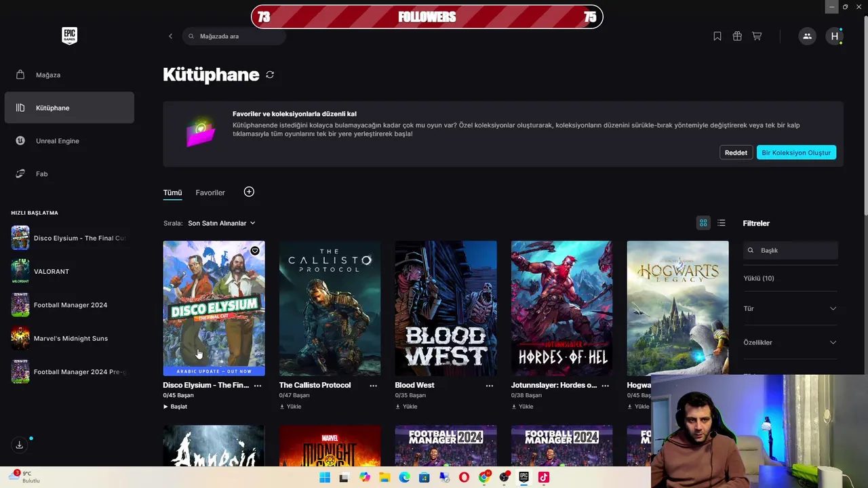
Task: Open the downloads icon in sidebar
Action: (x=20, y=445)
